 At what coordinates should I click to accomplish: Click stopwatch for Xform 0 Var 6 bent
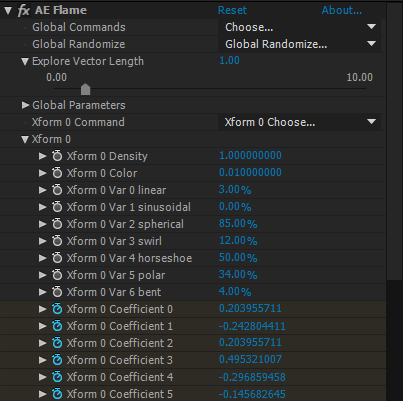tap(57, 292)
